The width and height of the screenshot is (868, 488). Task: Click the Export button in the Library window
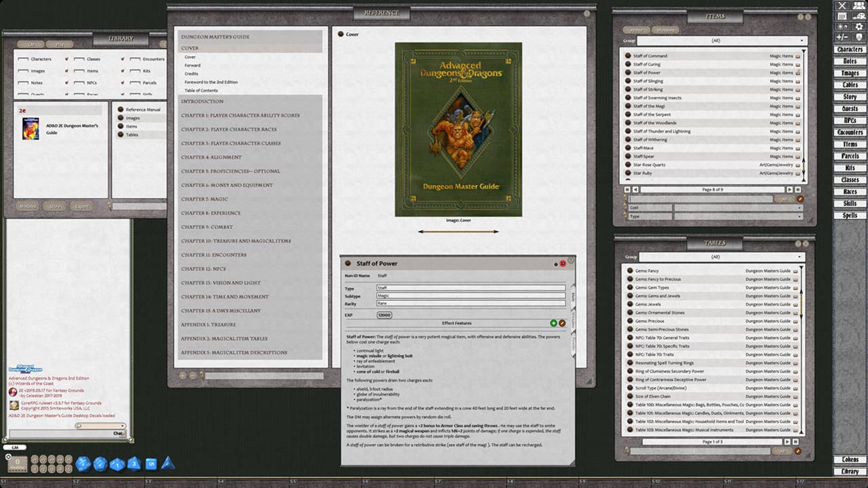(x=81, y=206)
